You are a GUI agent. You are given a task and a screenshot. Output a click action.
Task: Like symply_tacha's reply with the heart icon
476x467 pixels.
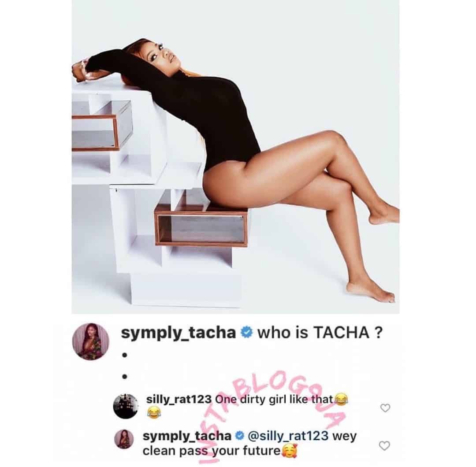click(384, 445)
